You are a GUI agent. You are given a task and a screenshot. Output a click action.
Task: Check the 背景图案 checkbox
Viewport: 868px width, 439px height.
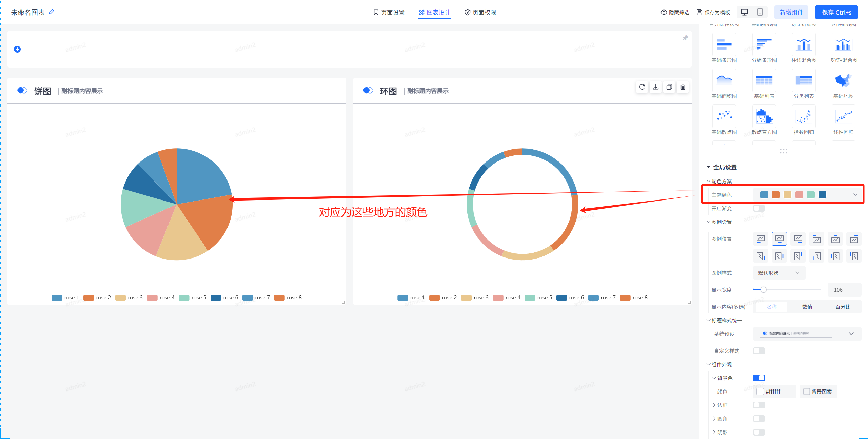[x=807, y=392]
